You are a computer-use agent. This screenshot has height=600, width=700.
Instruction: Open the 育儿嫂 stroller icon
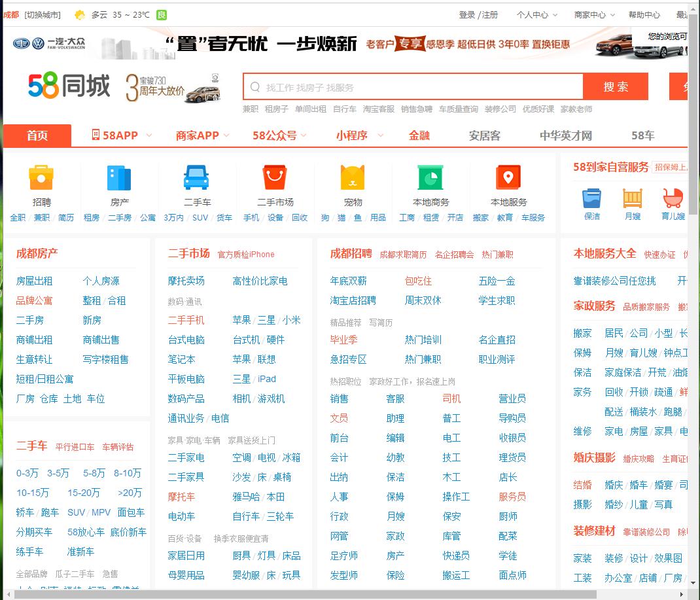(x=673, y=199)
